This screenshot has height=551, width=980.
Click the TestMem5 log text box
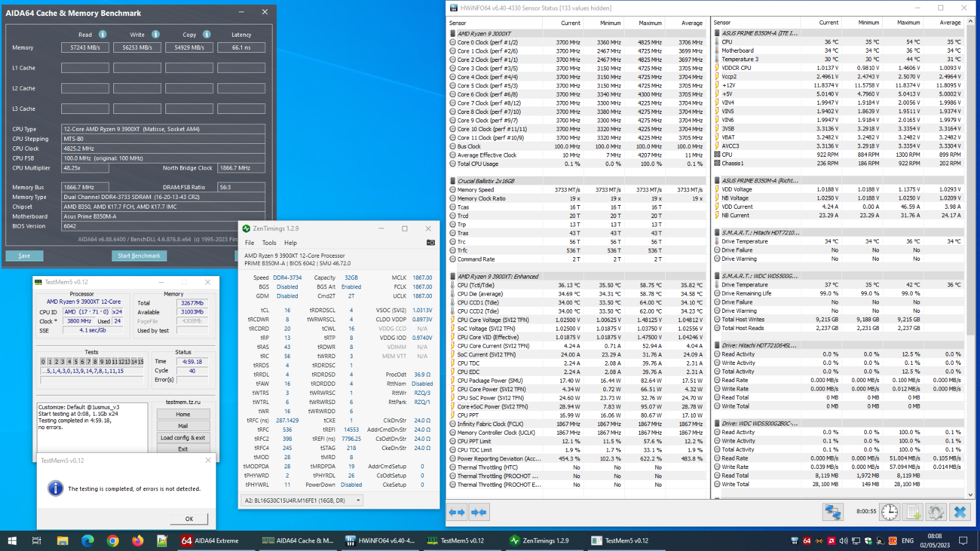click(x=92, y=428)
